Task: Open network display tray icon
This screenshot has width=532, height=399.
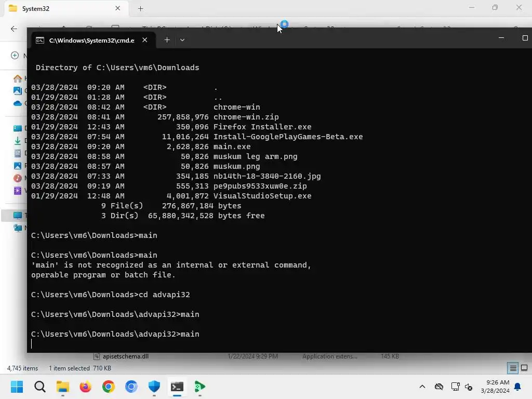Action: [455, 387]
